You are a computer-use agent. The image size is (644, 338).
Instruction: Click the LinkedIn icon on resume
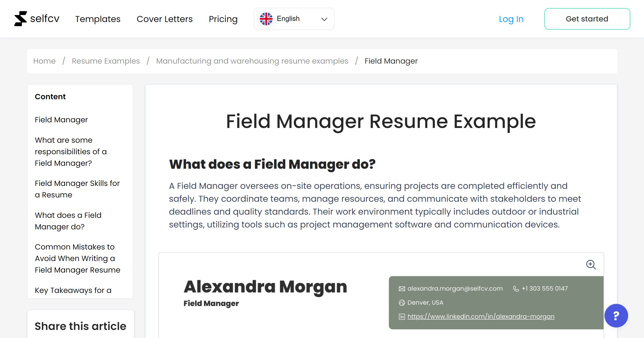point(402,317)
